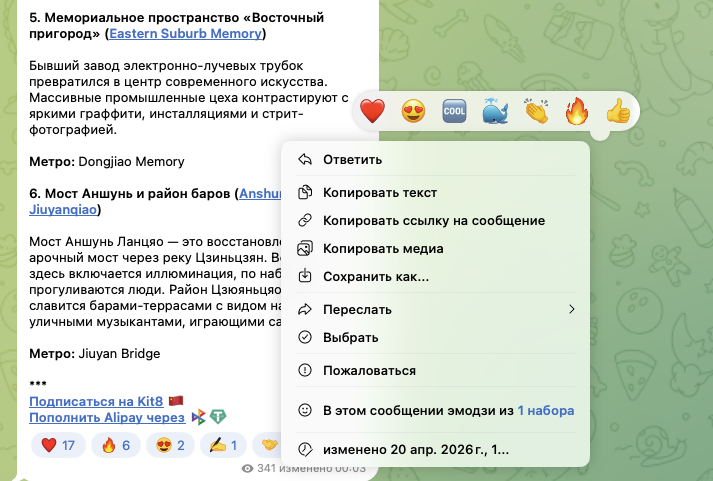This screenshot has width=713, height=481.
Task: Choose Ответить to reply to message
Action: coord(352,159)
